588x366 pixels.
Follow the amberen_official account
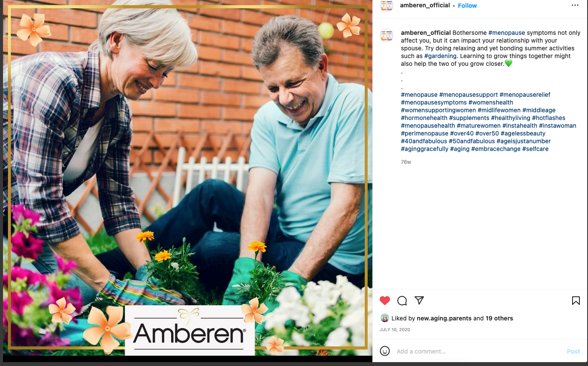click(467, 6)
